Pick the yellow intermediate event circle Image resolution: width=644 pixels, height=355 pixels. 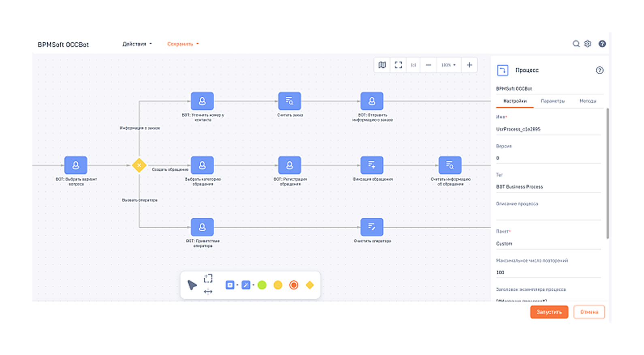pos(278,285)
